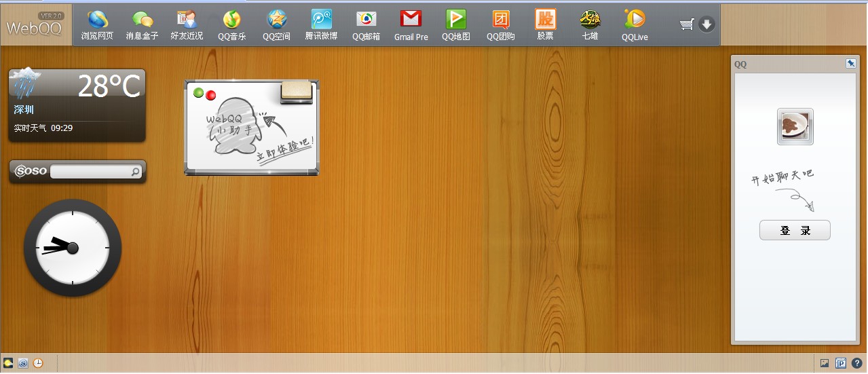Click the QQ panel avatar picture

795,126
